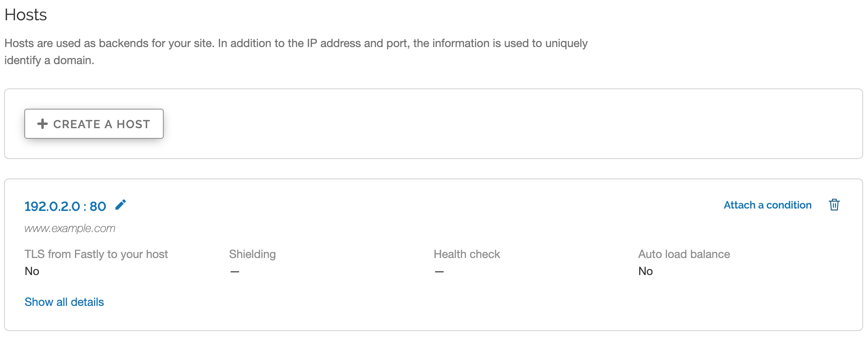Click the Health check label
The width and height of the screenshot is (868, 344).
pos(466,254)
